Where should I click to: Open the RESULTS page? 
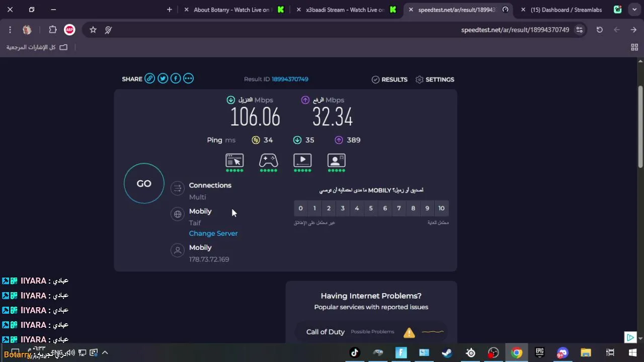click(x=389, y=79)
